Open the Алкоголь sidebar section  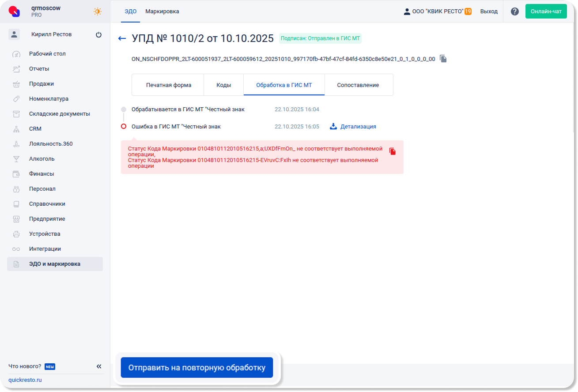tap(42, 159)
